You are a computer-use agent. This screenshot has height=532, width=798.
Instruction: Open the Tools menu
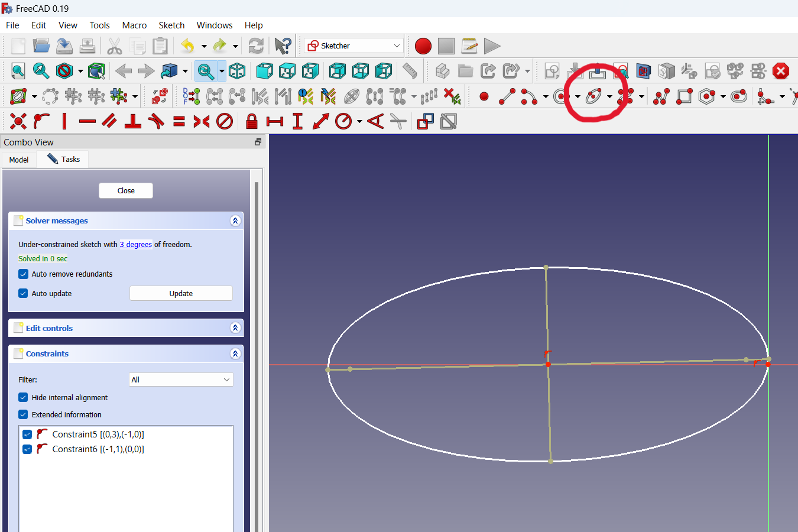point(99,25)
